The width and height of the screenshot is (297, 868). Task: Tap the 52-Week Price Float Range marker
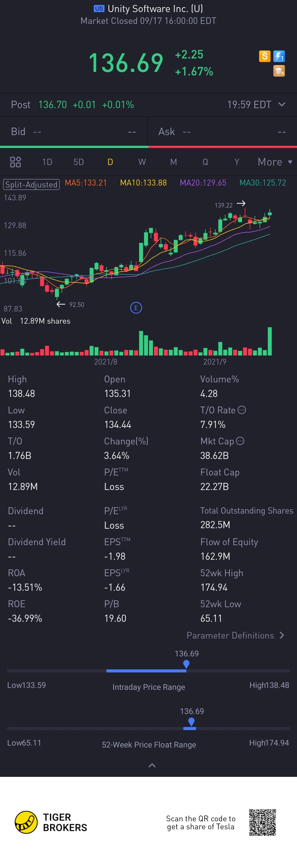pyautogui.click(x=191, y=721)
